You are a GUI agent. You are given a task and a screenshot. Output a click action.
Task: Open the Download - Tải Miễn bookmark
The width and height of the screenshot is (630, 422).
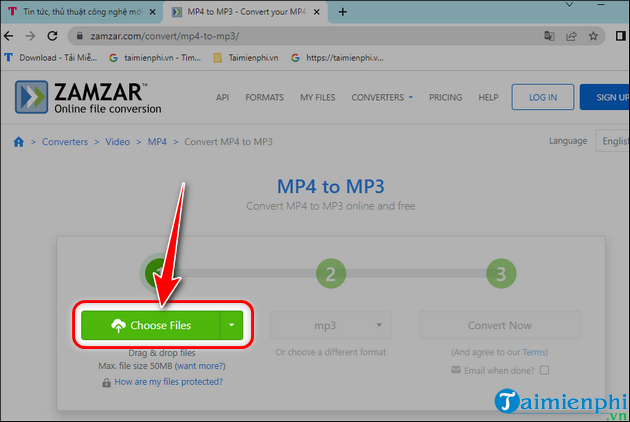click(51, 58)
